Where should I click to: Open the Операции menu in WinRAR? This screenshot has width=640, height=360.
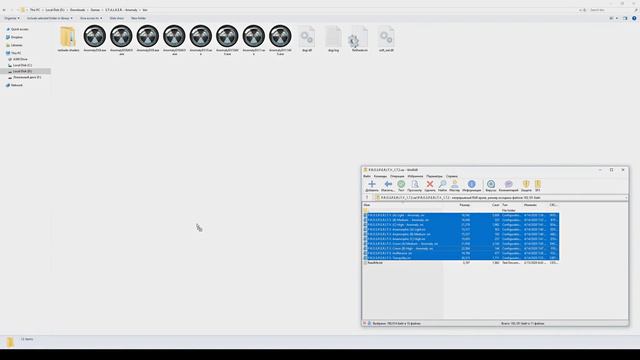tap(397, 176)
